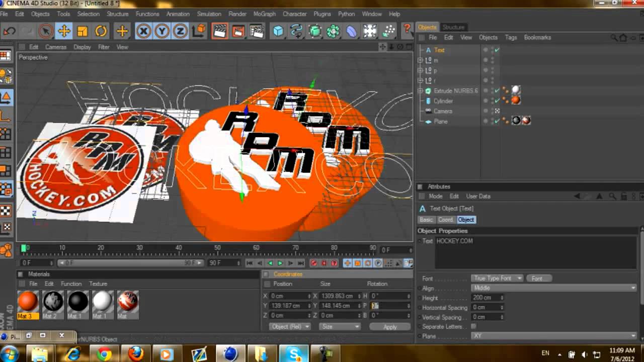Open the scene/environment objects icon

[370, 31]
